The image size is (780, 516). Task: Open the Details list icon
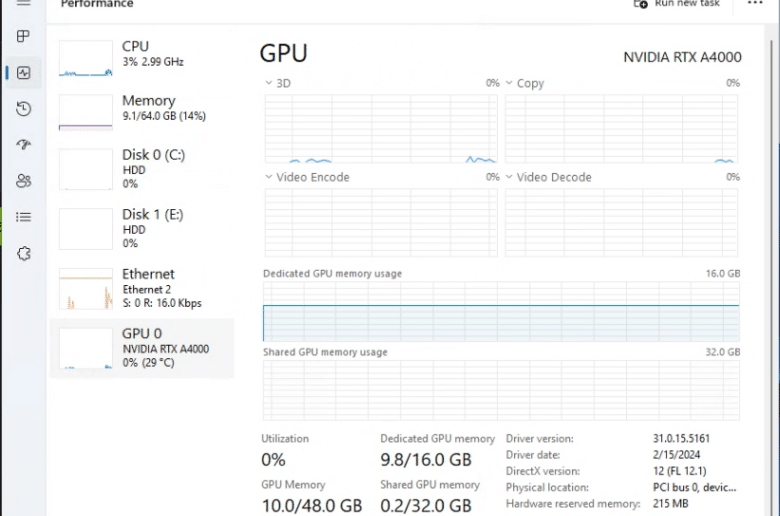tap(23, 217)
